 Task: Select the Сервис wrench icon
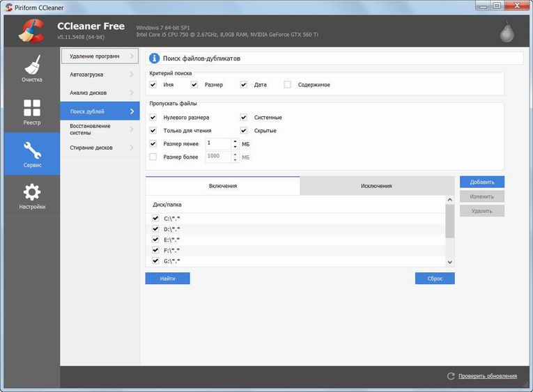(32, 150)
